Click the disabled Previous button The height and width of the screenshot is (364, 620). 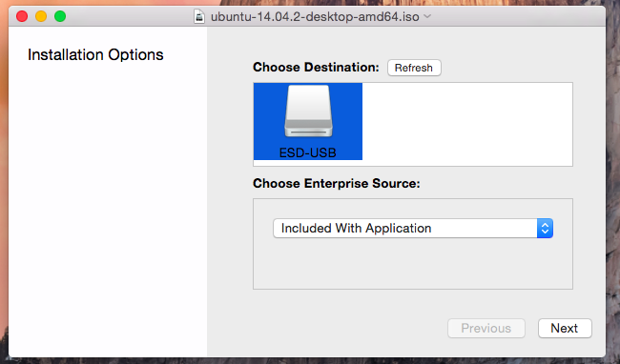point(486,328)
